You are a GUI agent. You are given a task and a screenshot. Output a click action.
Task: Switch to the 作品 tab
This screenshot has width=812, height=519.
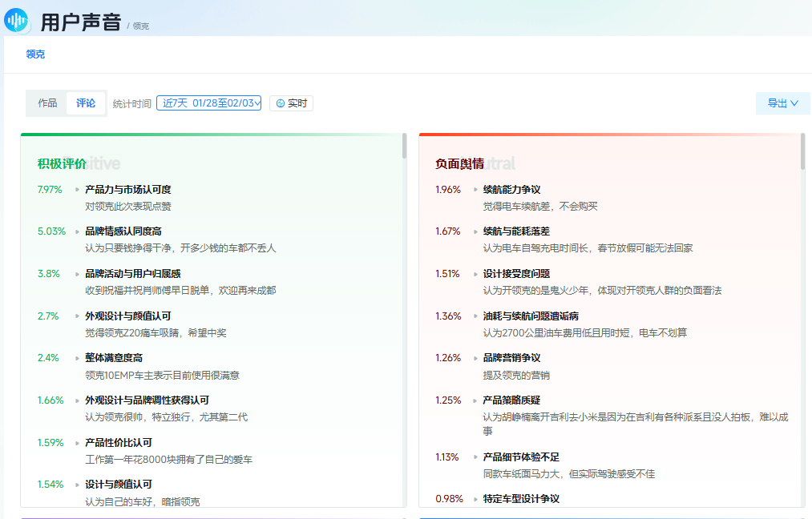tap(46, 103)
